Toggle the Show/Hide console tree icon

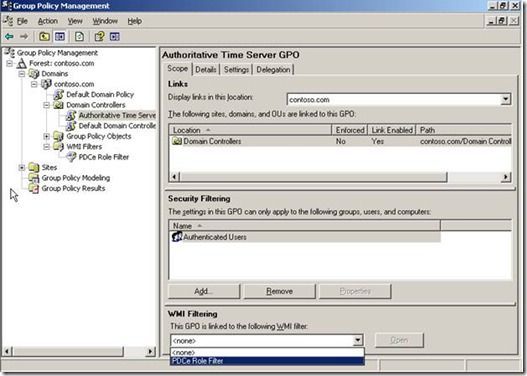coord(60,36)
